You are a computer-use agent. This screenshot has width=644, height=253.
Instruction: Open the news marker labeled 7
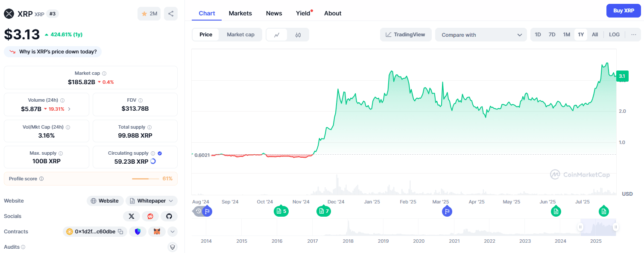324,211
